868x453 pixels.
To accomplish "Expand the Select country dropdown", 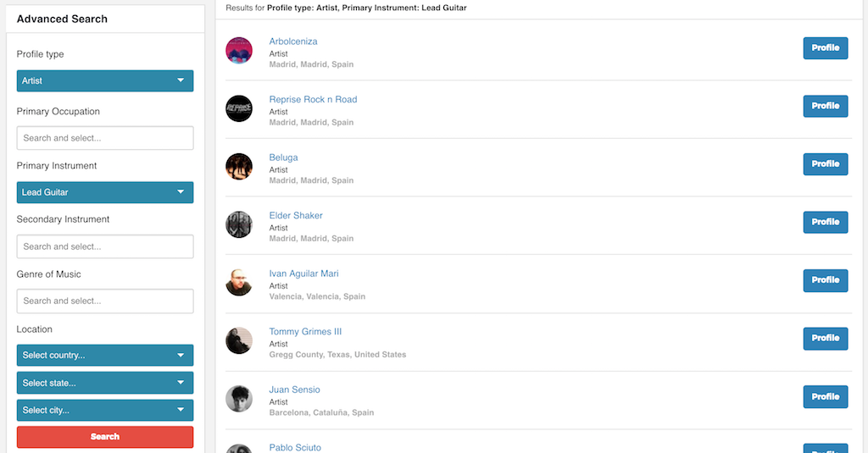I will click(x=105, y=355).
